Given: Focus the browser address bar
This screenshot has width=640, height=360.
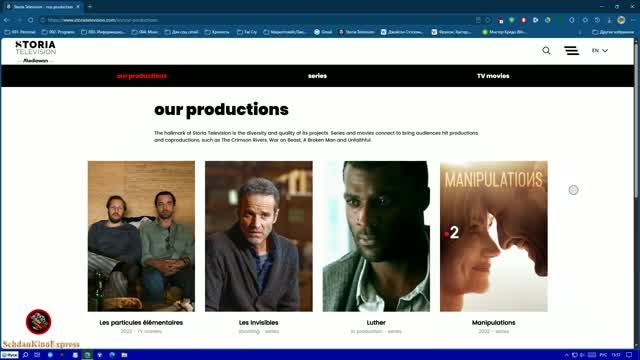Looking at the screenshot, I should point(261,20).
